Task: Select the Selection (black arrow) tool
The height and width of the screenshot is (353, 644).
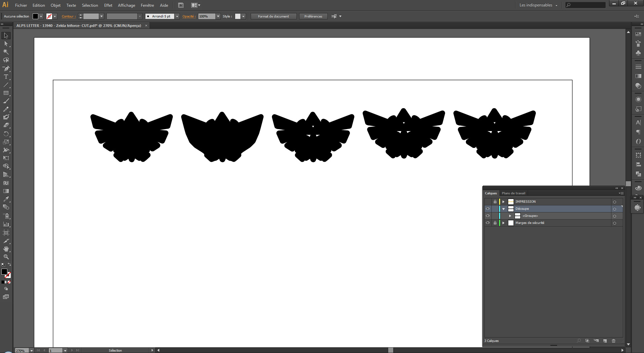Action: [x=6, y=36]
